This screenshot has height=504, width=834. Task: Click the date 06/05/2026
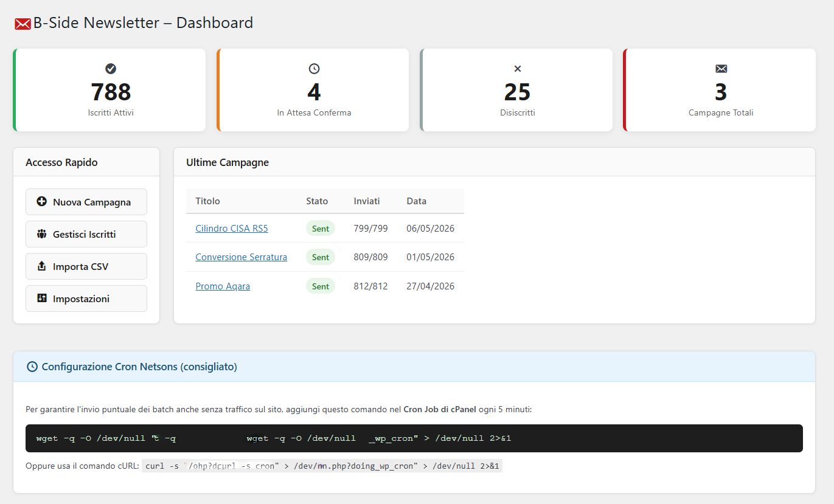click(431, 229)
